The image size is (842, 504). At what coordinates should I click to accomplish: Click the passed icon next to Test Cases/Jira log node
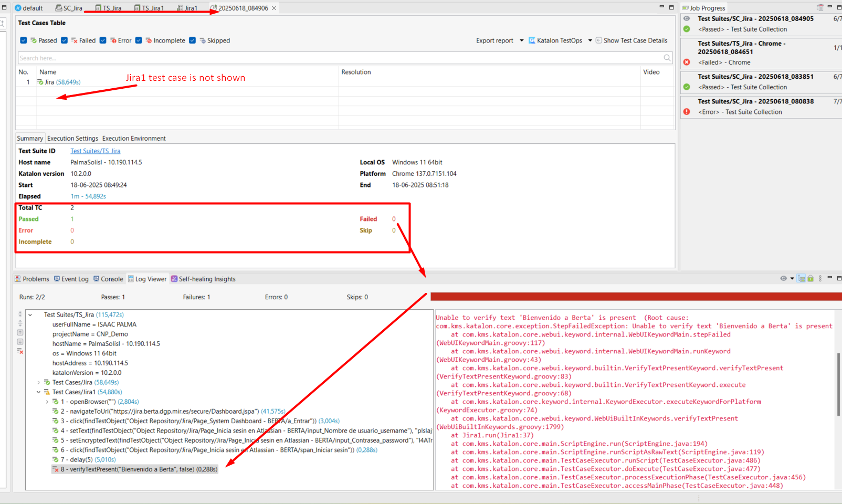pos(47,382)
